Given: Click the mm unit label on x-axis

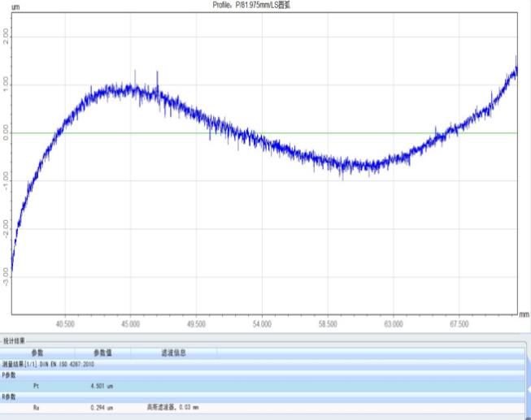Looking at the screenshot, I should pos(524,314).
